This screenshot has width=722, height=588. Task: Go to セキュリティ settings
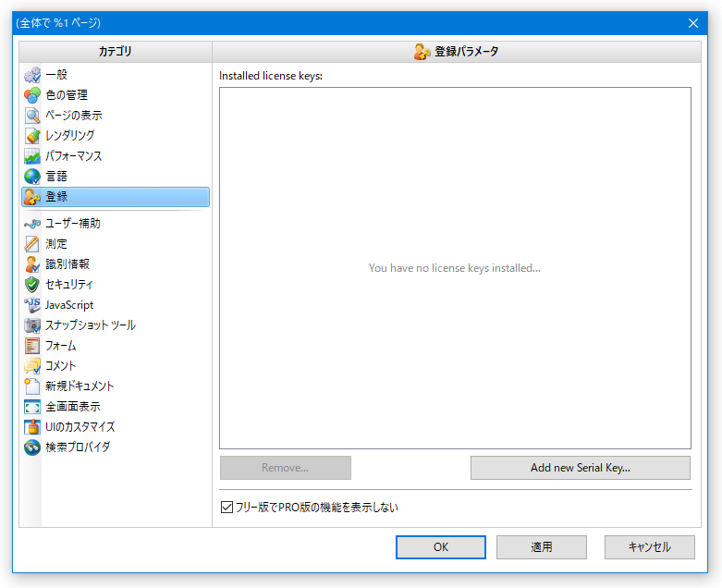[x=116, y=285]
